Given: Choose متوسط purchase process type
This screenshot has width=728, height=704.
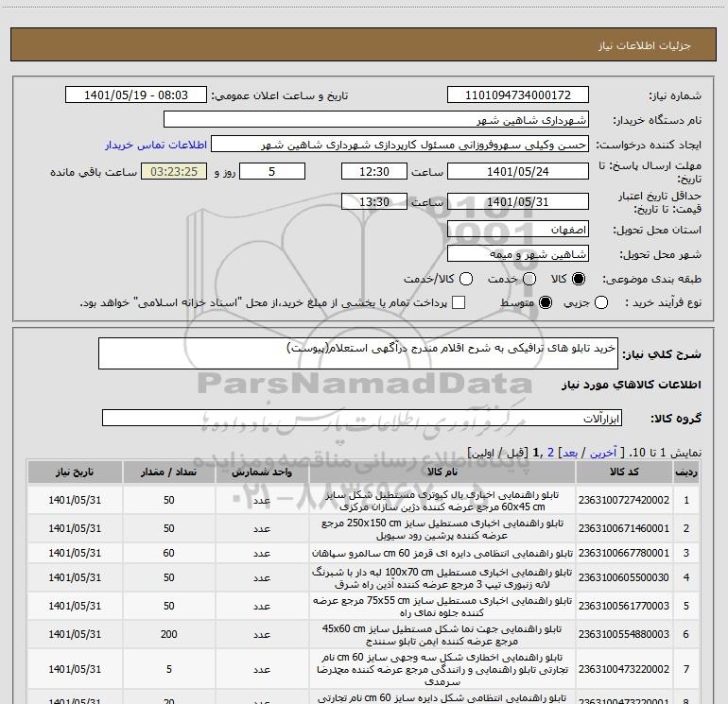Looking at the screenshot, I should [546, 302].
